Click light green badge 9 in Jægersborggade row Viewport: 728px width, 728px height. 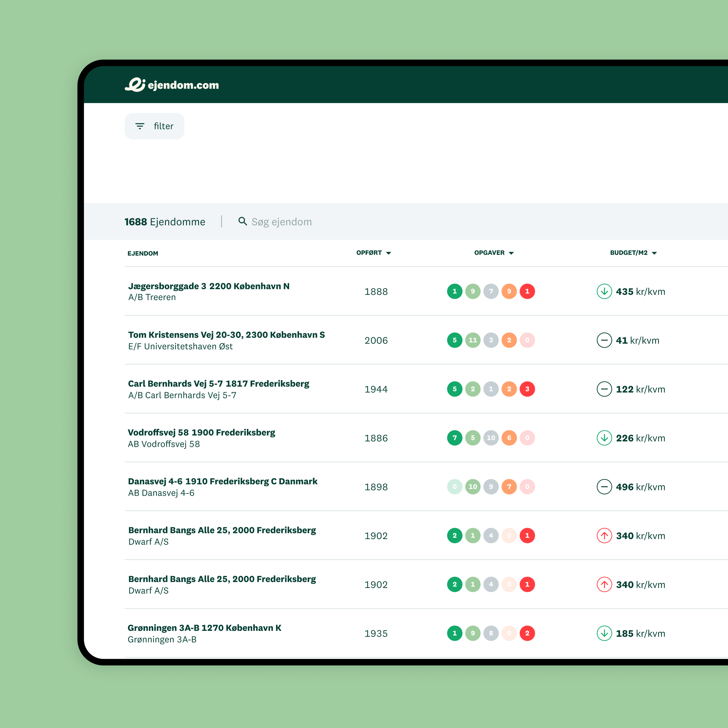473,291
